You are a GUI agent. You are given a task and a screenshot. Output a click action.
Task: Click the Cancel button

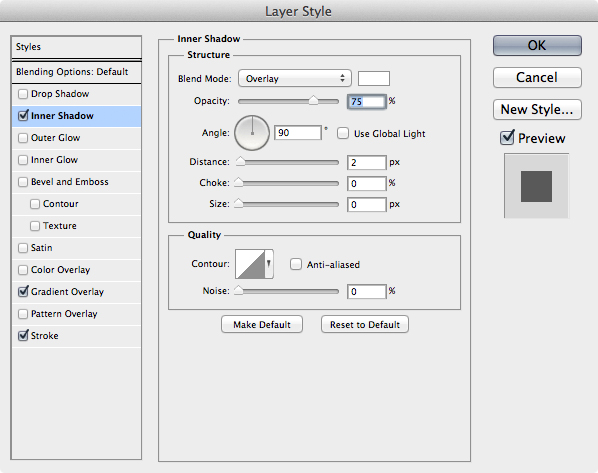click(537, 77)
